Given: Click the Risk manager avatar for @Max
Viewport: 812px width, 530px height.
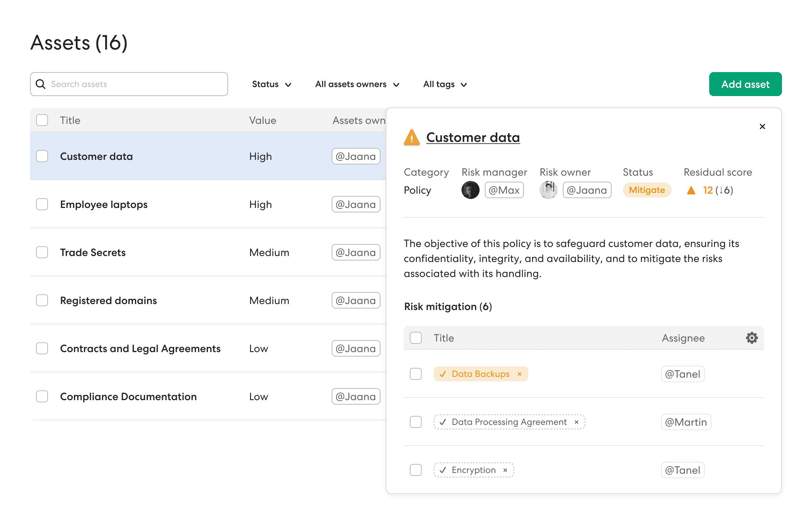Looking at the screenshot, I should [x=471, y=190].
